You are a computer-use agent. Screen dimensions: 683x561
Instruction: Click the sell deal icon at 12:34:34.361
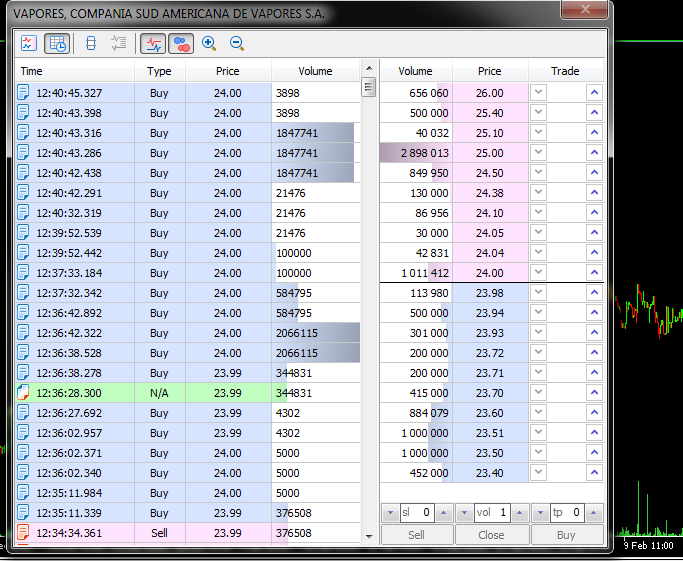coord(25,533)
